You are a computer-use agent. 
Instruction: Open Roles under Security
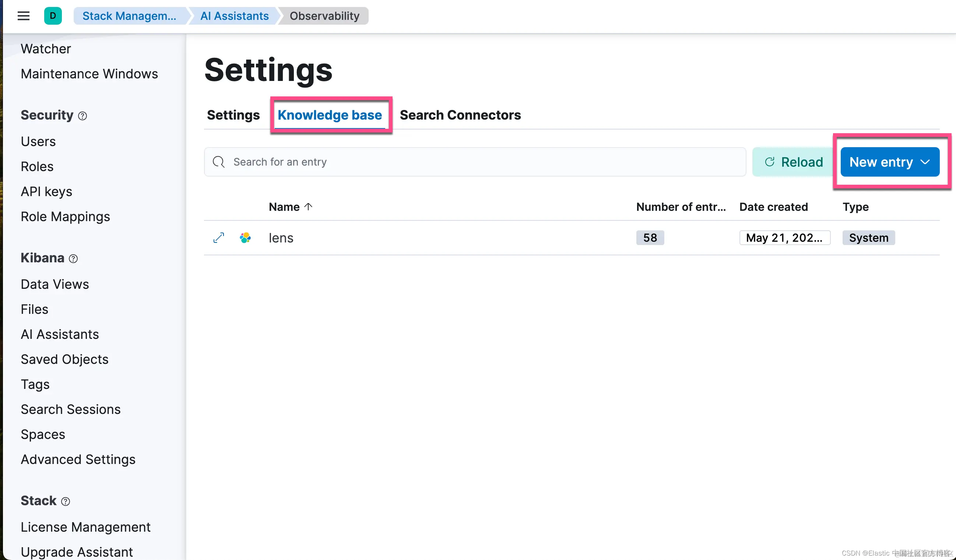(37, 166)
